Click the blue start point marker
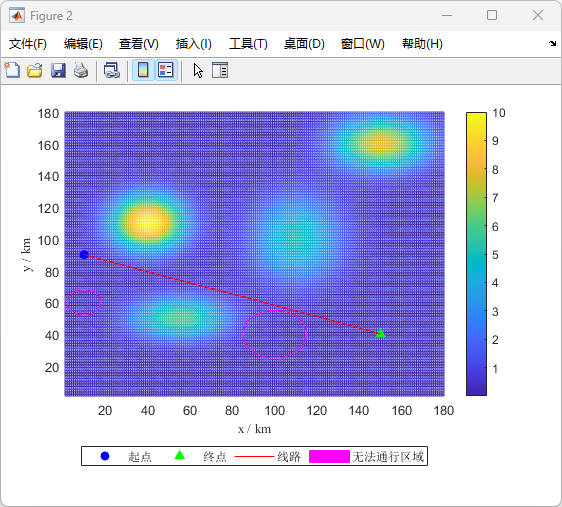 pos(84,255)
